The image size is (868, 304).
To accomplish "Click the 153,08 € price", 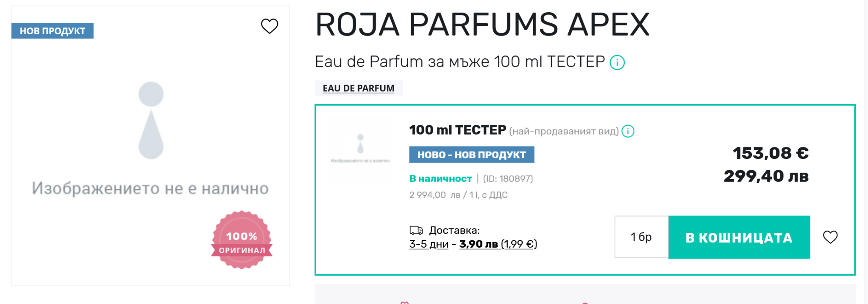I will point(770,153).
